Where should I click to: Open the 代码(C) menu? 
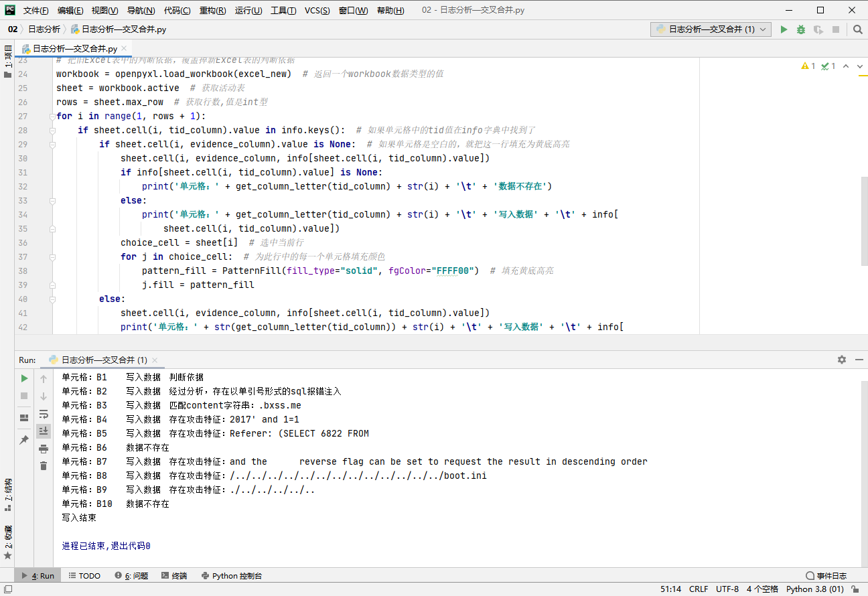pyautogui.click(x=177, y=11)
